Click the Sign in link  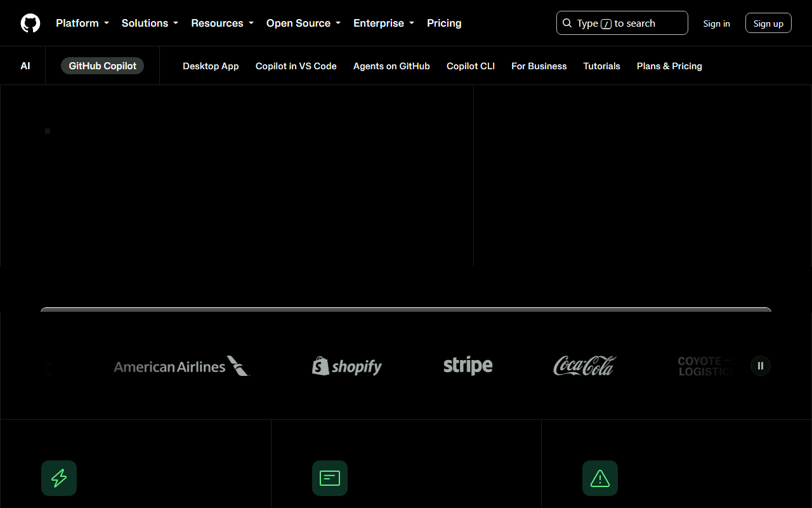(x=717, y=23)
